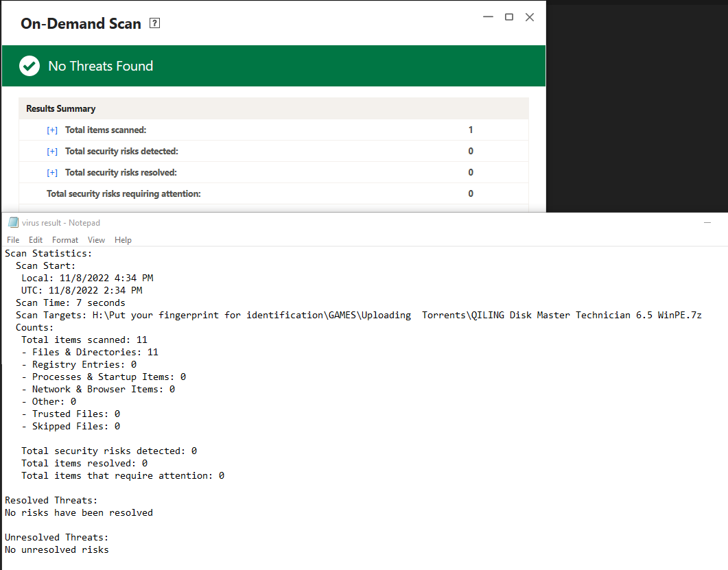Click the help icon beside On-Demand Scan

pyautogui.click(x=154, y=24)
